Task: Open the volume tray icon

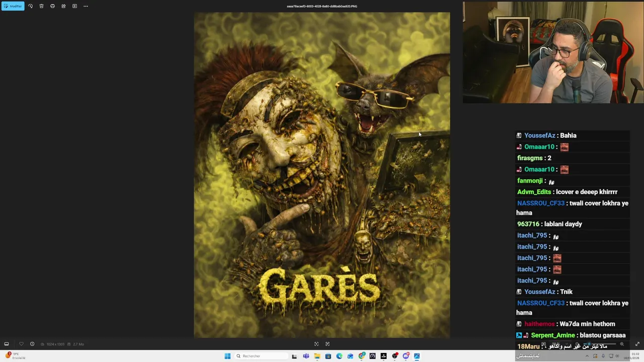Action: click(617, 356)
